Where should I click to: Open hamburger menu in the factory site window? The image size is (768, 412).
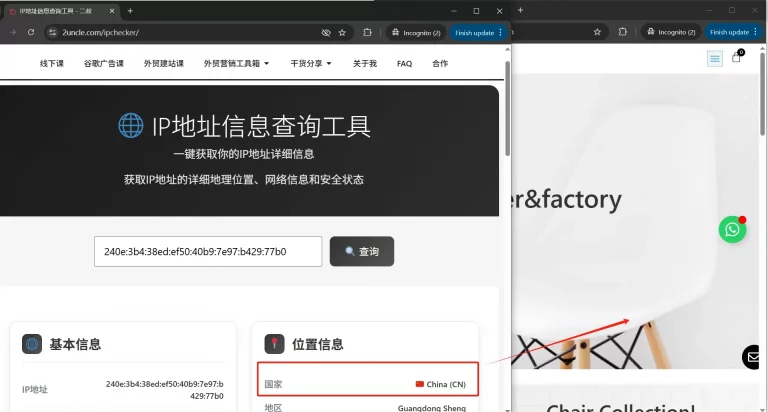point(715,59)
